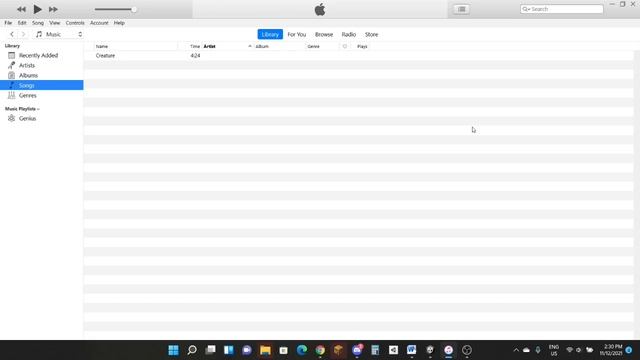Select Songs in the sidebar
This screenshot has height=360, width=640.
pos(42,85)
